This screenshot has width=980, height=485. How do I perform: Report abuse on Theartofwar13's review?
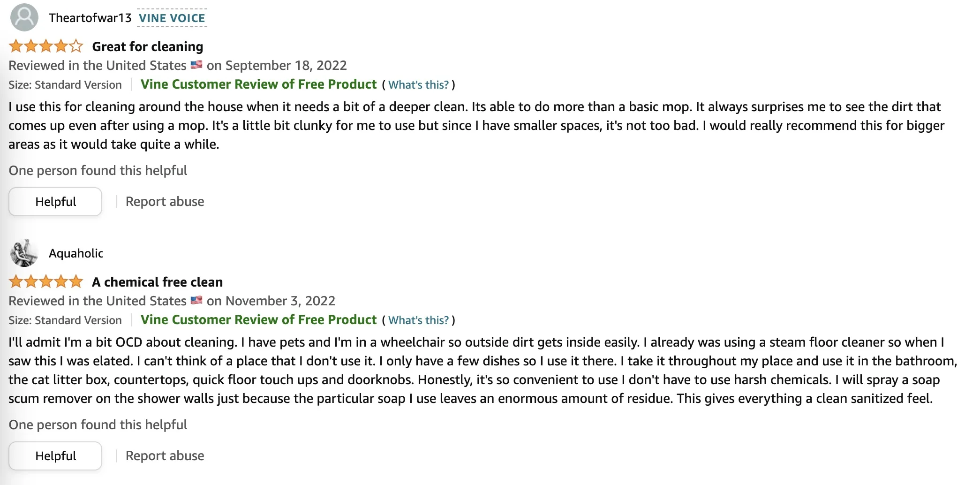(165, 202)
